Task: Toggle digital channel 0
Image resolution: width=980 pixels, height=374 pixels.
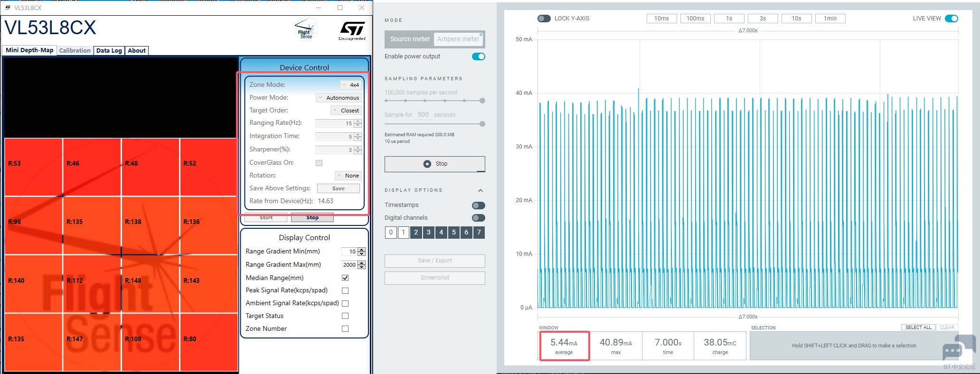Action: 391,233
